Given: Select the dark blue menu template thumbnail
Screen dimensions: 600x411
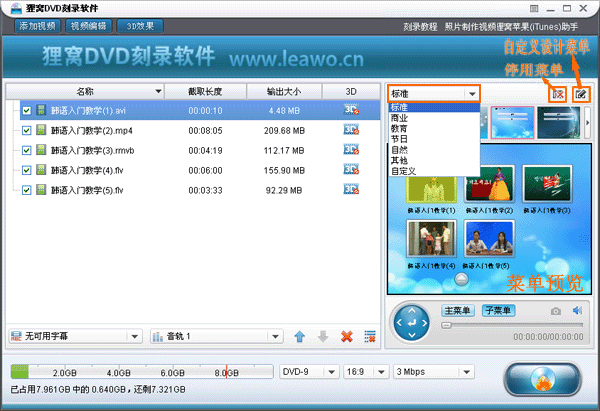Looking at the screenshot, I should (558, 122).
